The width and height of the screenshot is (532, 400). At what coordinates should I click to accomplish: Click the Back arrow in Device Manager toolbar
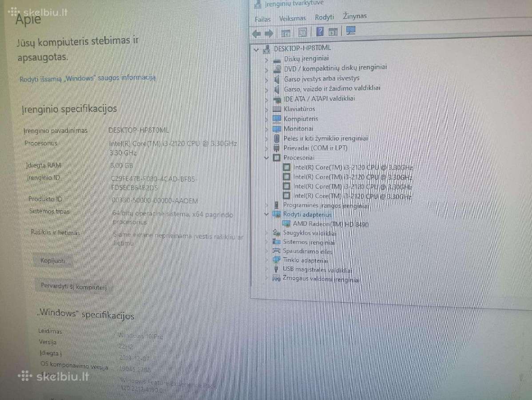click(257, 34)
